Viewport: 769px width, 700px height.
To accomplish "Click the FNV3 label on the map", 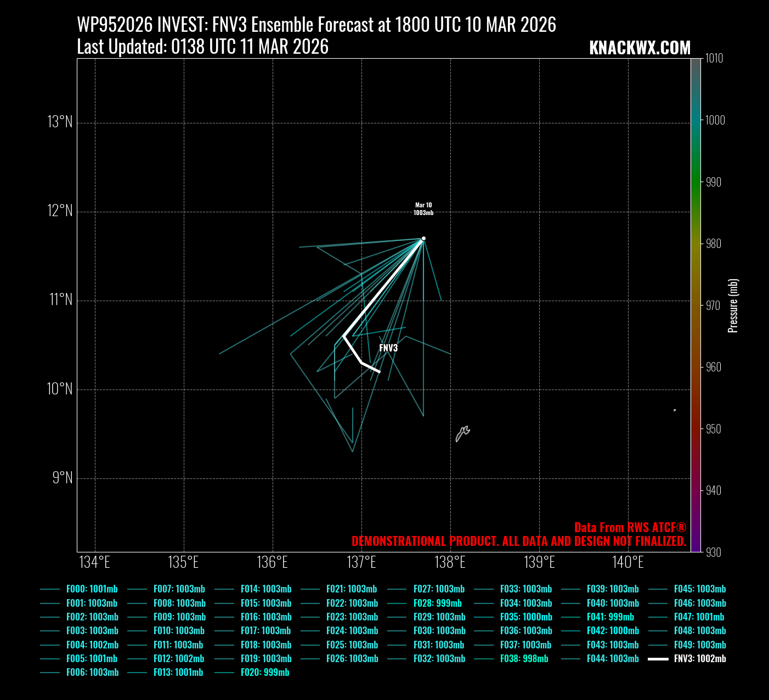I will 388,348.
